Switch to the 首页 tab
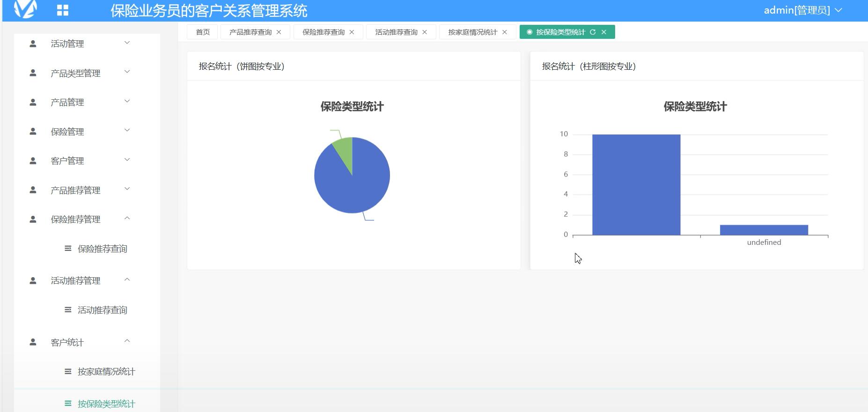Screen dimensions: 868x412 [202, 32]
